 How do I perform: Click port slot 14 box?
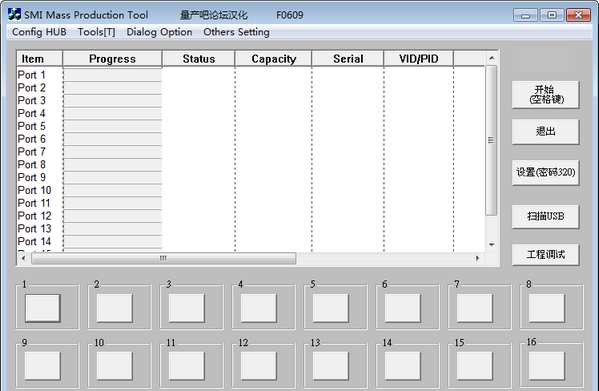click(x=403, y=366)
